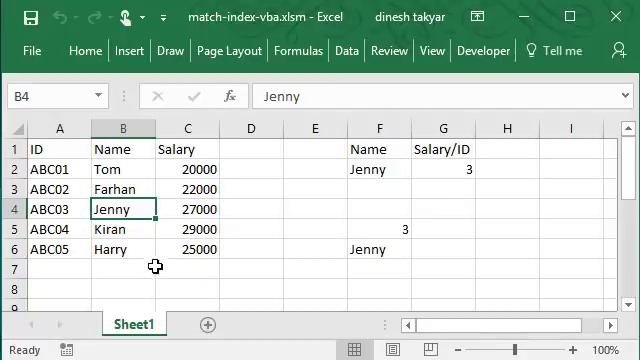Click cell containing Kiran
Viewport: 640px width, 360px height.
pyautogui.click(x=123, y=229)
